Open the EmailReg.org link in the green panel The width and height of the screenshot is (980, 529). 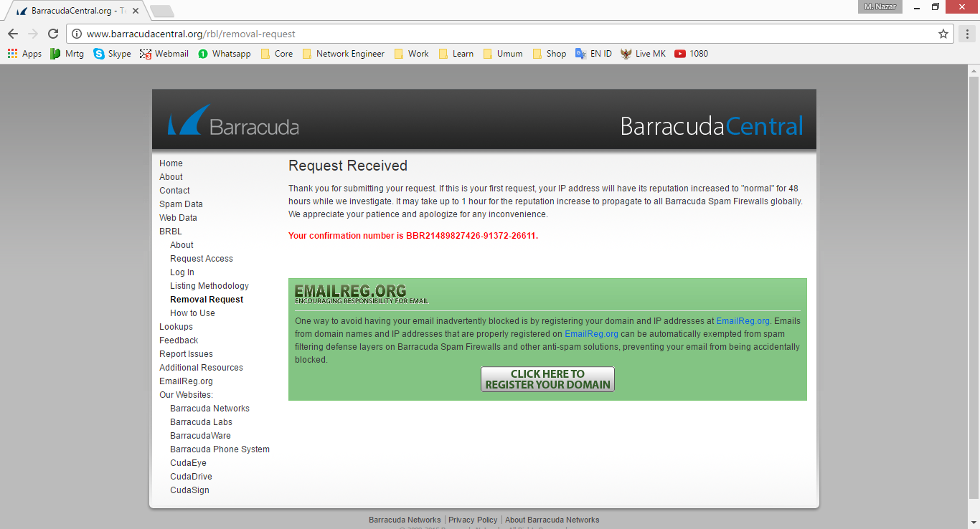click(743, 320)
